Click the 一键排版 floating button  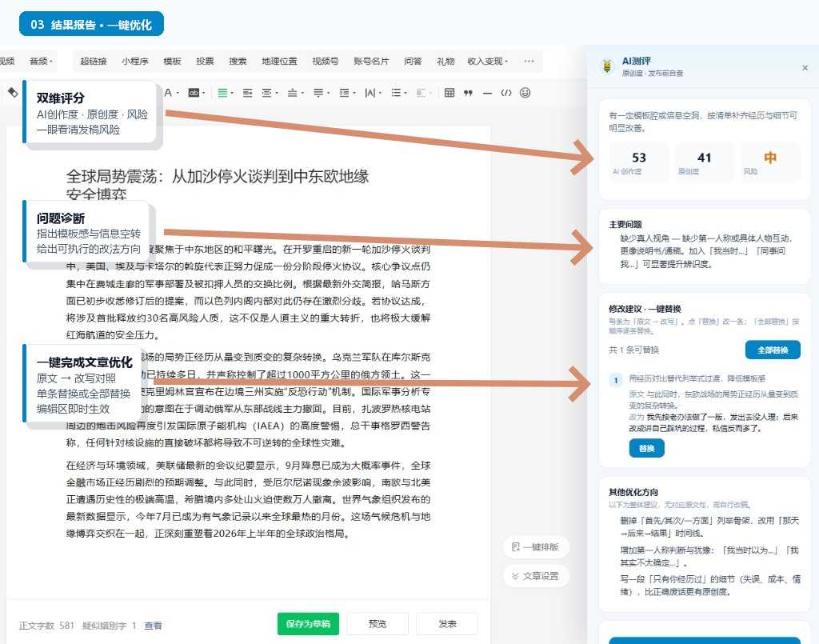tap(536, 547)
